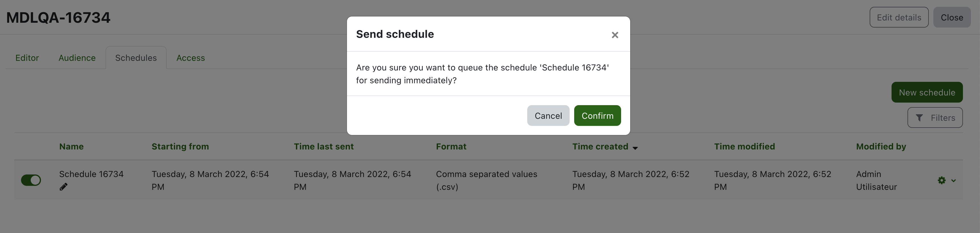Go to the Access tab
Viewport: 980px width, 233px height.
tap(191, 58)
